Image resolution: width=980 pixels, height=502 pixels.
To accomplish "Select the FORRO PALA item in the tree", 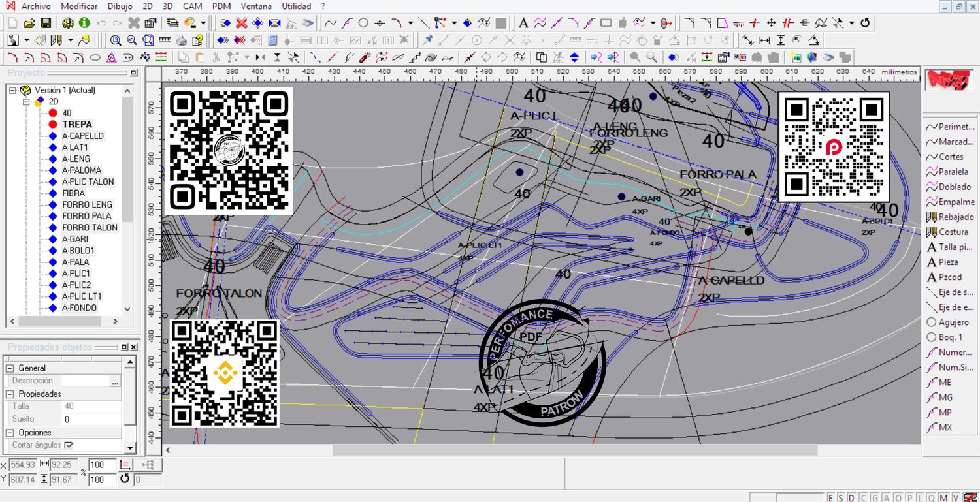I will click(x=87, y=216).
